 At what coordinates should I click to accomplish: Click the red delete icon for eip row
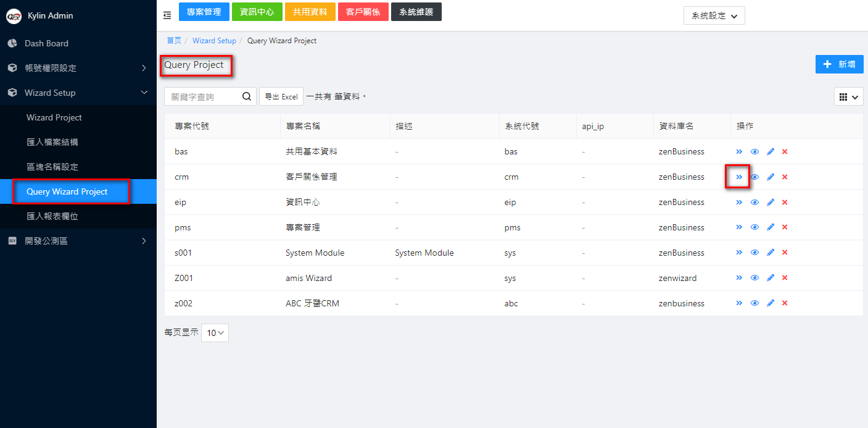[785, 202]
